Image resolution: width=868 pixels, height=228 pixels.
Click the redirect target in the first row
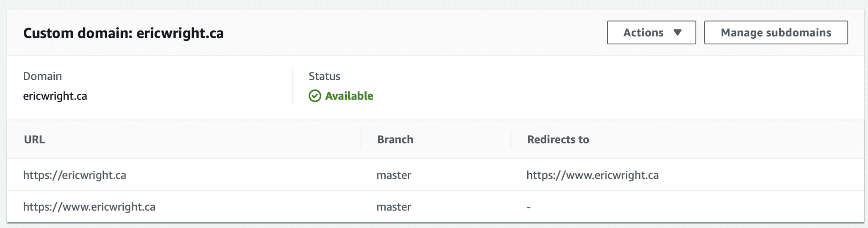coord(592,175)
